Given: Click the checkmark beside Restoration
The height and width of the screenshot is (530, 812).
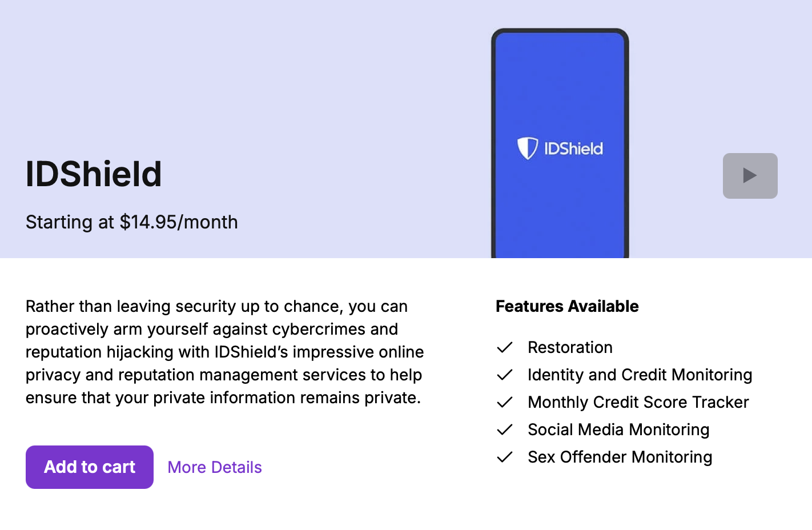Looking at the screenshot, I should pyautogui.click(x=505, y=347).
